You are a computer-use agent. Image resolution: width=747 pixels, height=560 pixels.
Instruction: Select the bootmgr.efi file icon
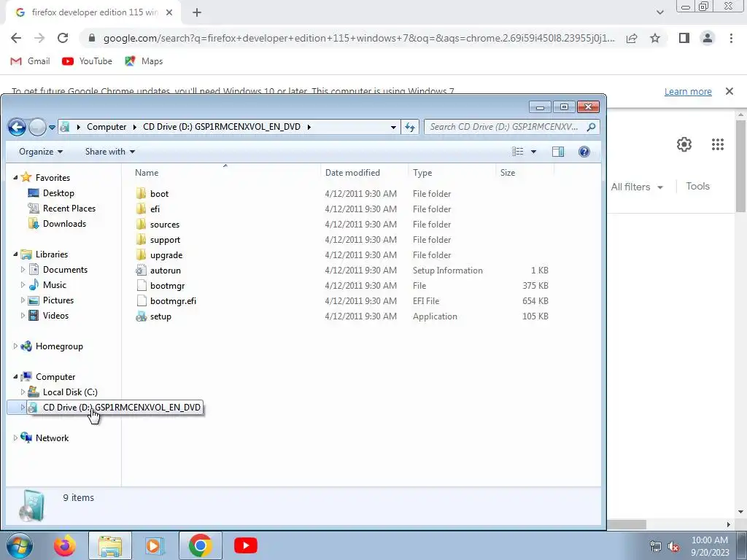pos(141,300)
